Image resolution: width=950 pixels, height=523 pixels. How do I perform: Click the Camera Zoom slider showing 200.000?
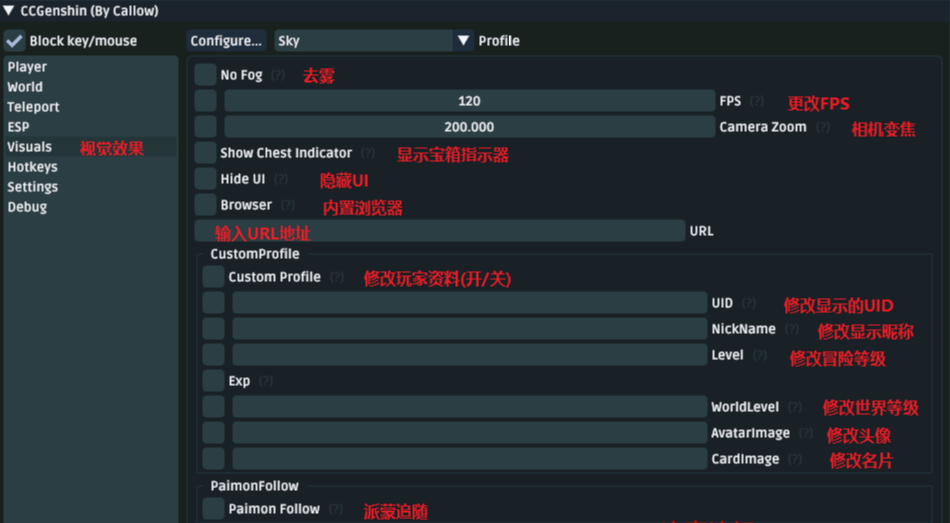tap(468, 127)
